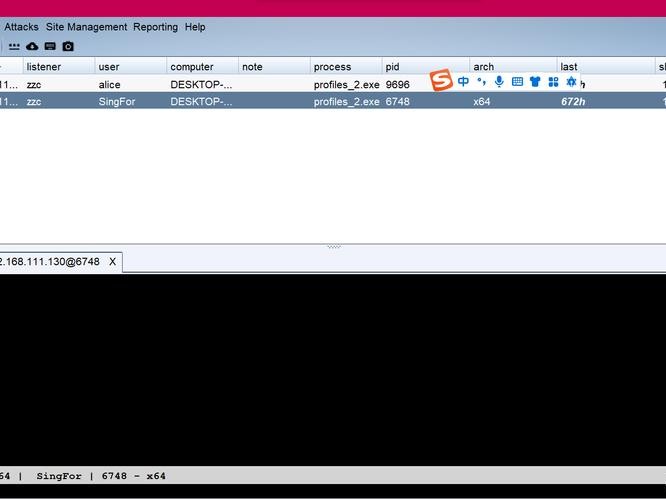
Task: Open the keystrokes keyboard toolbar icon
Action: [50, 46]
